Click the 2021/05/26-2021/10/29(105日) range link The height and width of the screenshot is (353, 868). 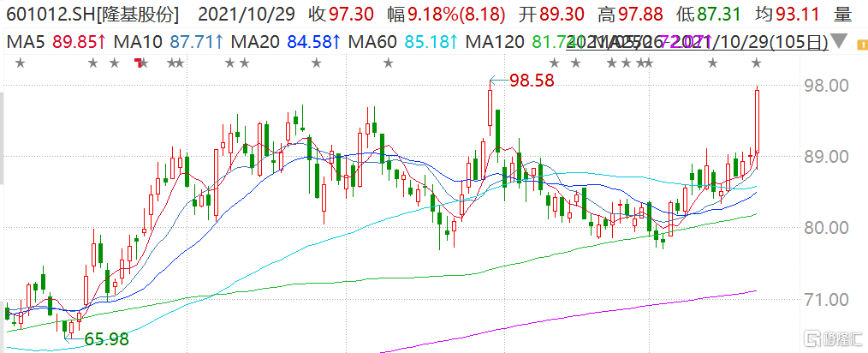[697, 41]
